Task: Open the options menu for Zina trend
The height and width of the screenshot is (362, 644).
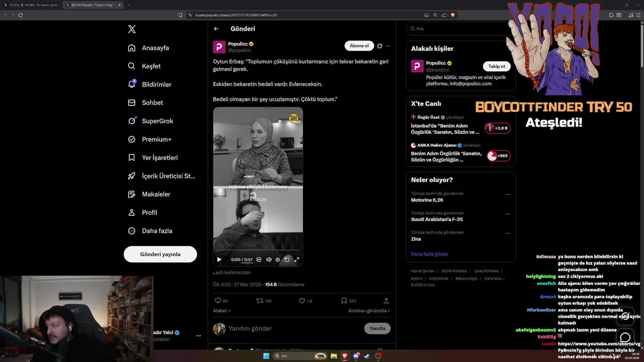Action: [507, 233]
